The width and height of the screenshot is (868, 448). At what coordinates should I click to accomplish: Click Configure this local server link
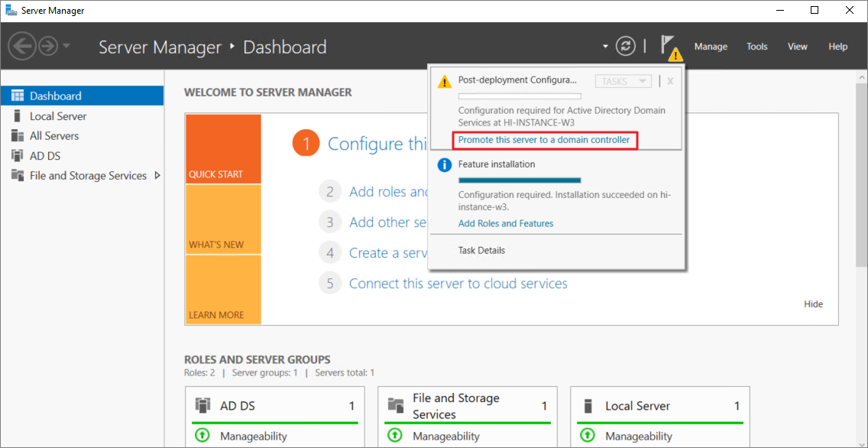coord(377,144)
